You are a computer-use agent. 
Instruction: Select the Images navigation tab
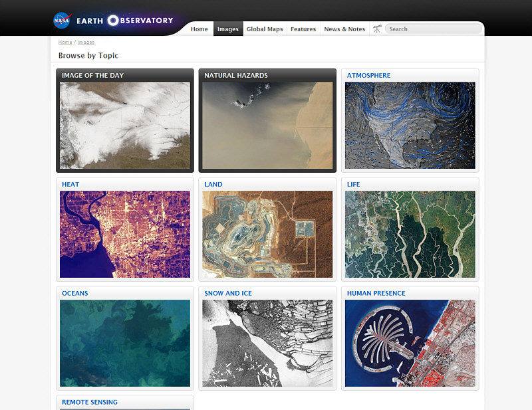(227, 29)
